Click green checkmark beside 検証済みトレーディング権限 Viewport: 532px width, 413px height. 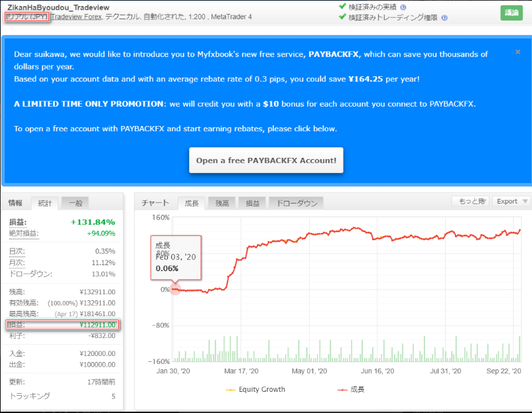342,17
